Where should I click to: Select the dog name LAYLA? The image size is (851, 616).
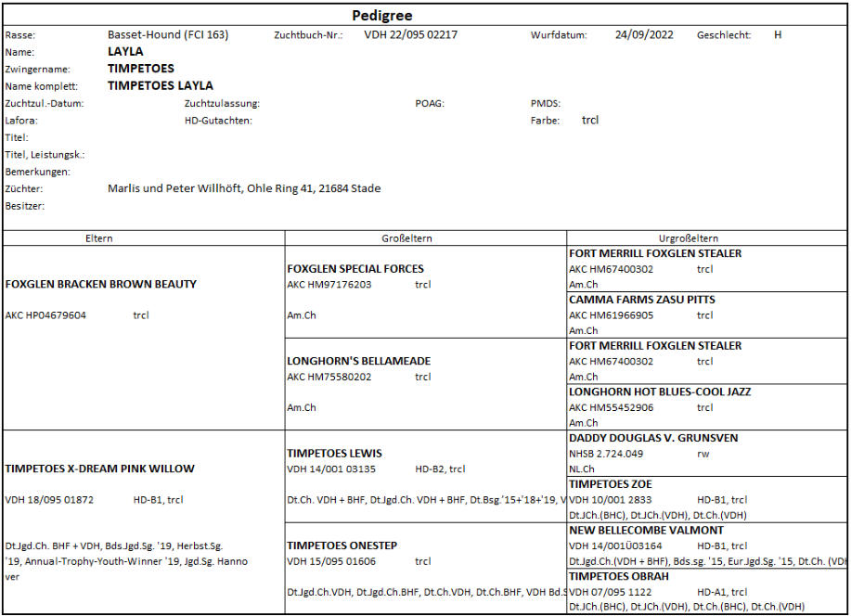(125, 52)
